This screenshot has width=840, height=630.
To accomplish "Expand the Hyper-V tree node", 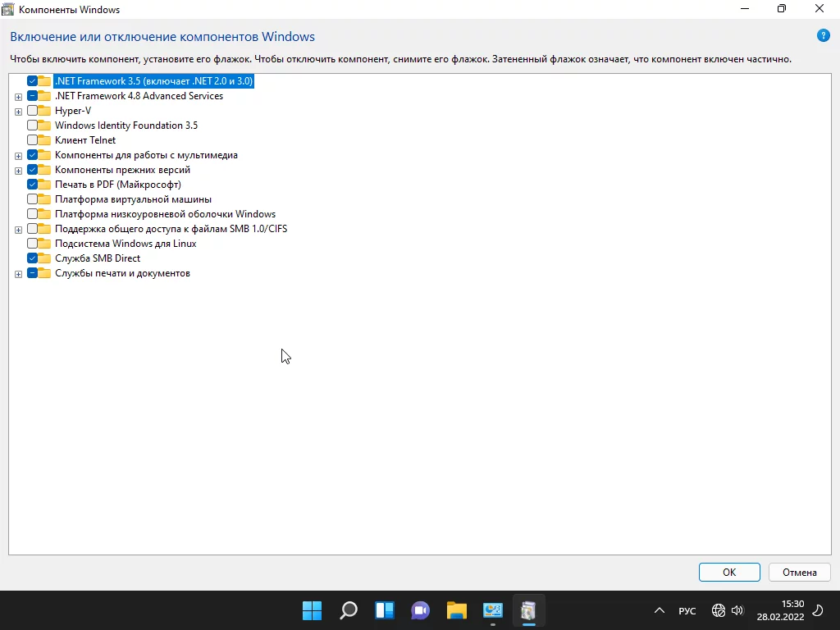I will [x=18, y=112].
